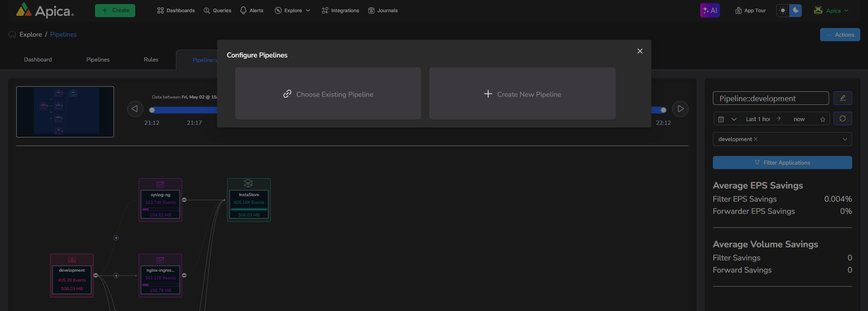Open the AI assistant button
868x311 pixels.
(710, 10)
